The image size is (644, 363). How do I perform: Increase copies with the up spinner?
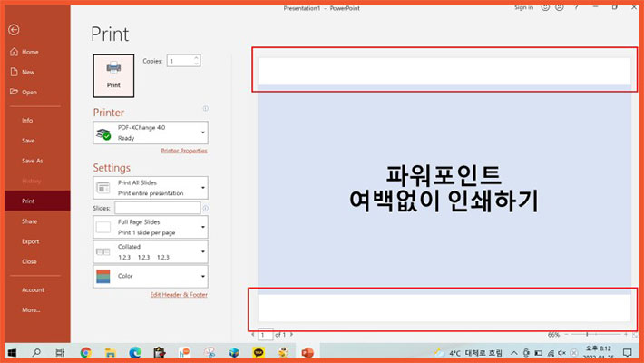[x=196, y=58]
